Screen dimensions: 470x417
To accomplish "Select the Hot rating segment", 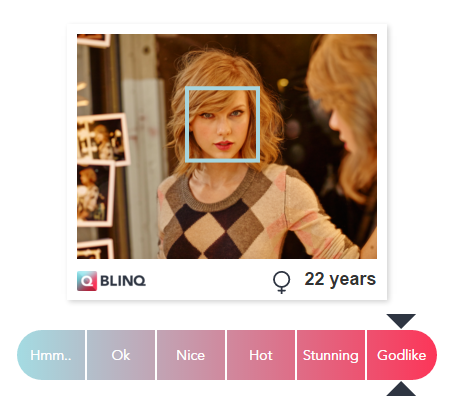I will (261, 355).
